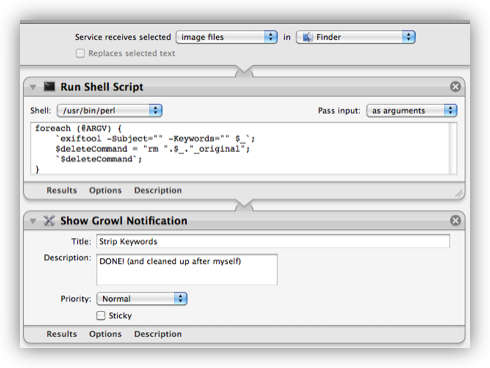Click the 'Priority:' label
The width and height of the screenshot is (490, 368).
pos(76,299)
